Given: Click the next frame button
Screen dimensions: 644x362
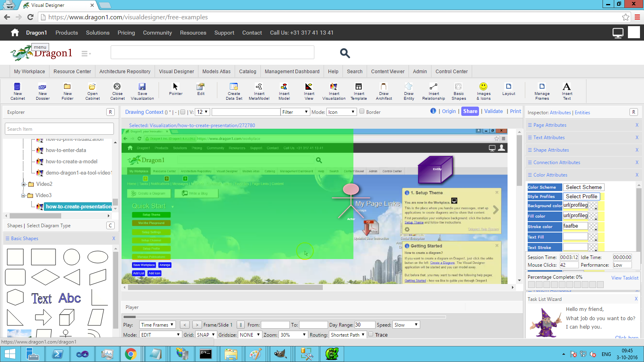Looking at the screenshot, I should point(197,325).
